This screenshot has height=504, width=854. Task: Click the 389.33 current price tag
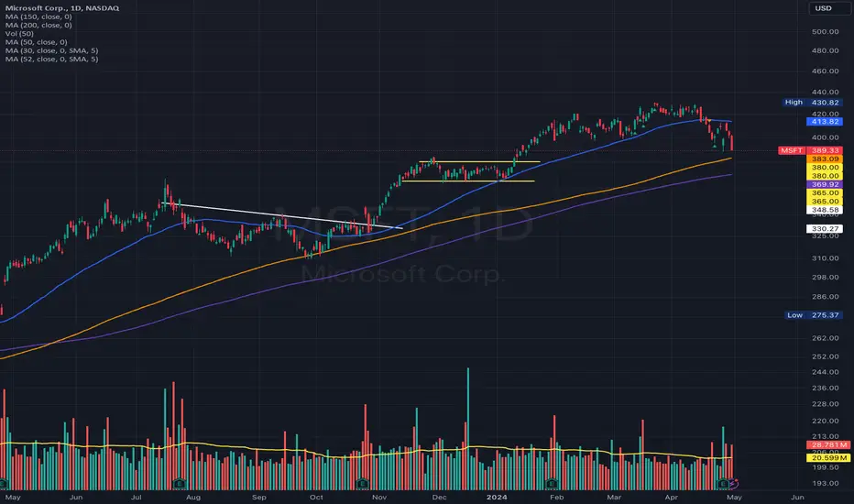(825, 150)
